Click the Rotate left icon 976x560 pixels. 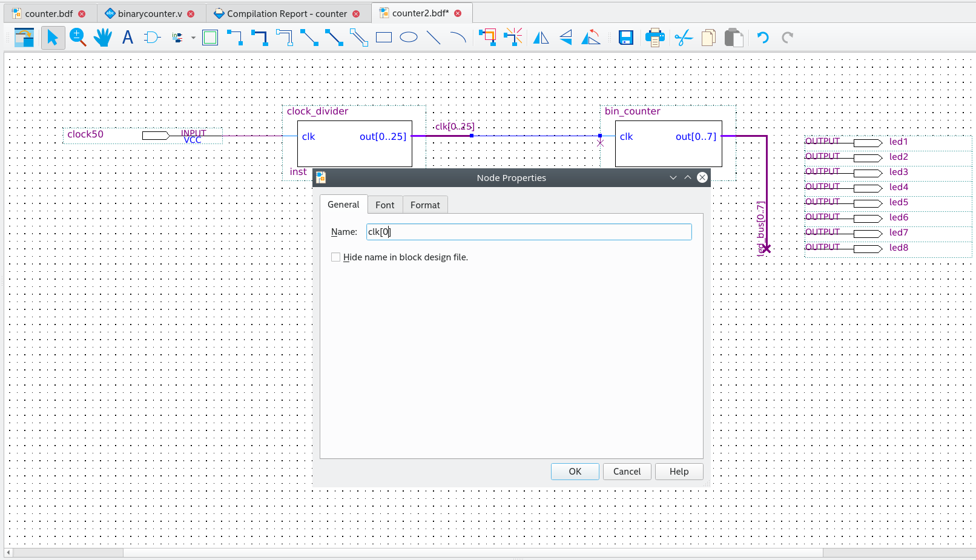tap(590, 38)
